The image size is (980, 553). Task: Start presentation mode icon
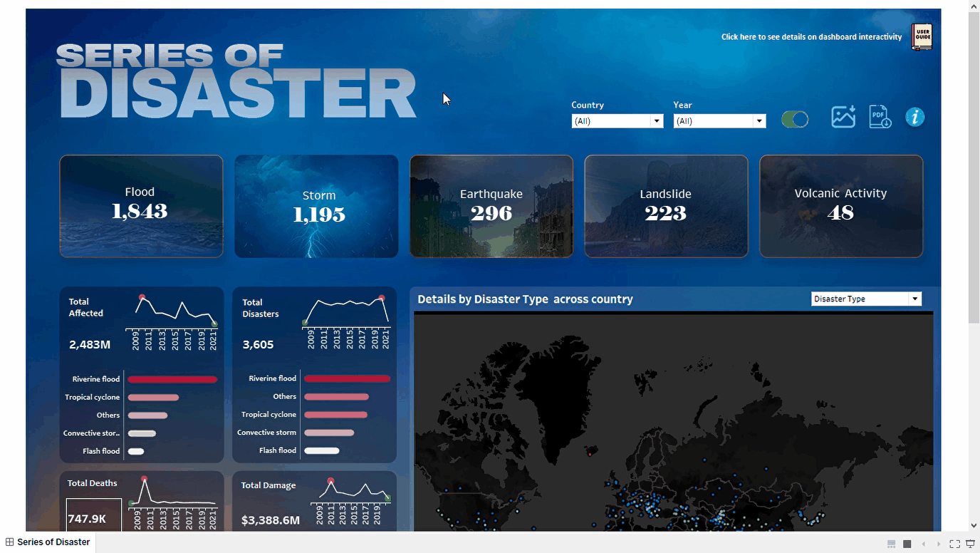(x=970, y=544)
